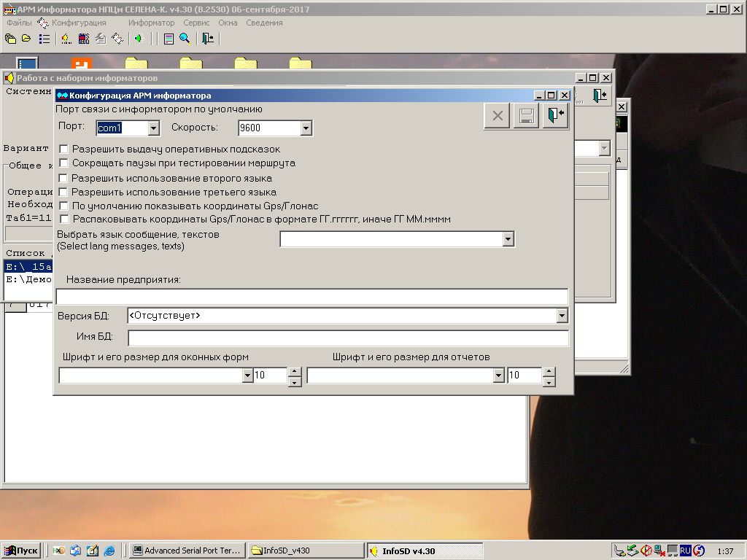747x560 pixels.
Task: Enable 'Разрешить выдачу оперативных подсказок' checkbox
Action: coord(63,149)
